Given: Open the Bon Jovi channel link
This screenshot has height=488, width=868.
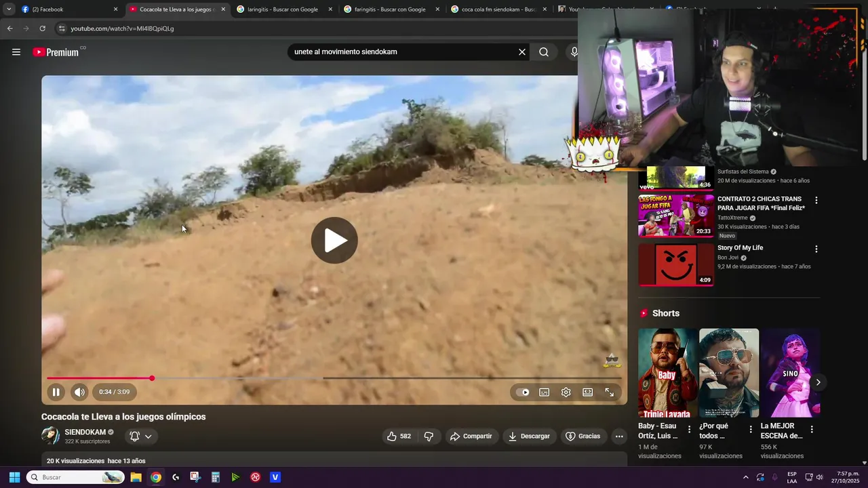Looking at the screenshot, I should tap(728, 258).
